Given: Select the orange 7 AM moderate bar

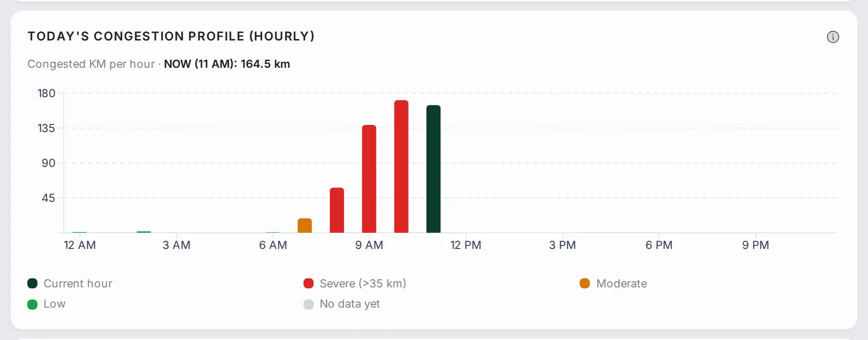Looking at the screenshot, I should pyautogui.click(x=305, y=226).
